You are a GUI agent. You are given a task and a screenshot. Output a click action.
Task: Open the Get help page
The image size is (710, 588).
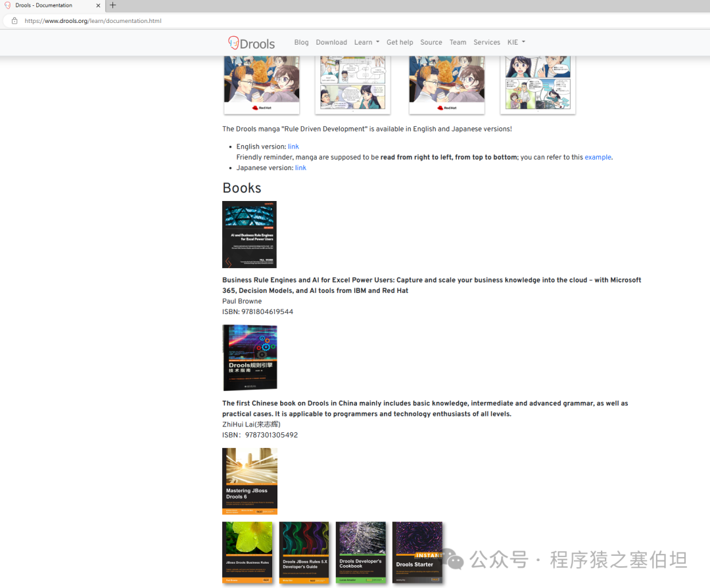point(400,42)
